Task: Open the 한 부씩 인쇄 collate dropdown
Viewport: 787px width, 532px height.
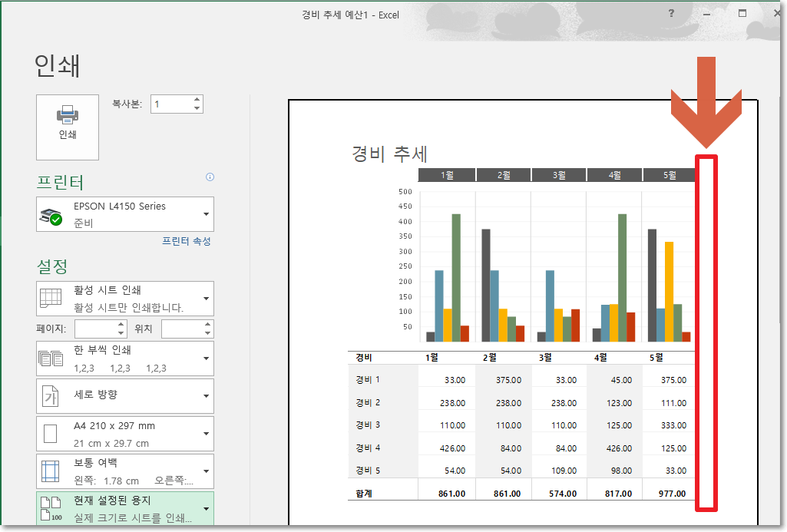Action: click(x=125, y=359)
